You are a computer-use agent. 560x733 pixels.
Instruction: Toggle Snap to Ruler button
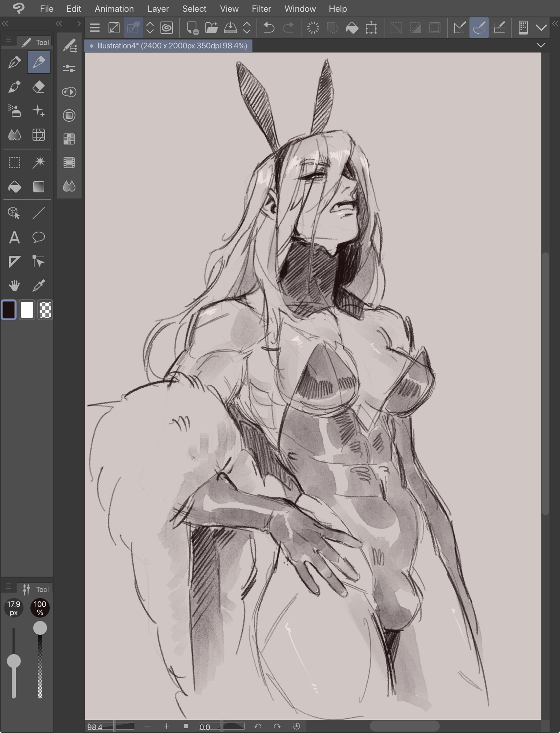pos(460,28)
